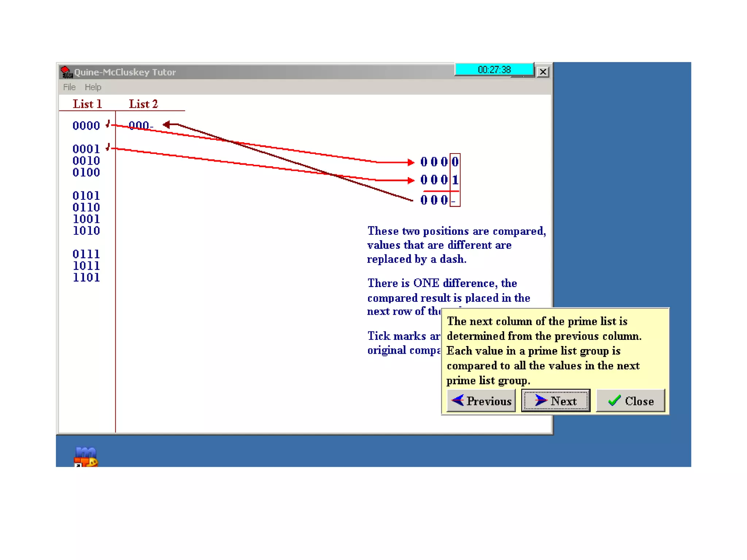Open the Help menu

pos(93,87)
